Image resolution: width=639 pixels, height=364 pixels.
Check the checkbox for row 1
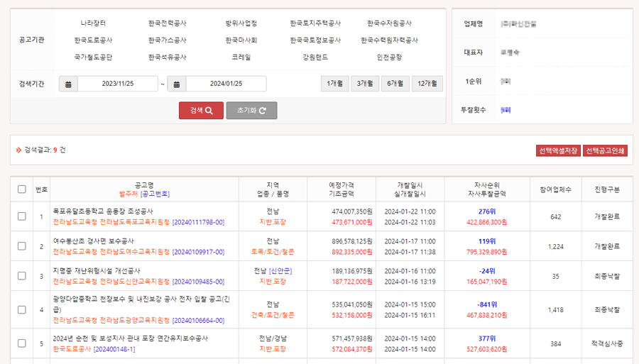click(x=21, y=216)
